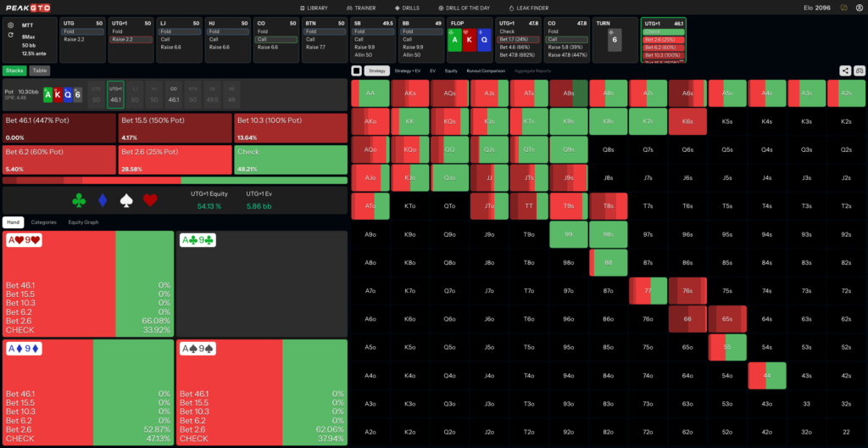
Task: Select the AA cell in the matrix
Action: point(370,93)
